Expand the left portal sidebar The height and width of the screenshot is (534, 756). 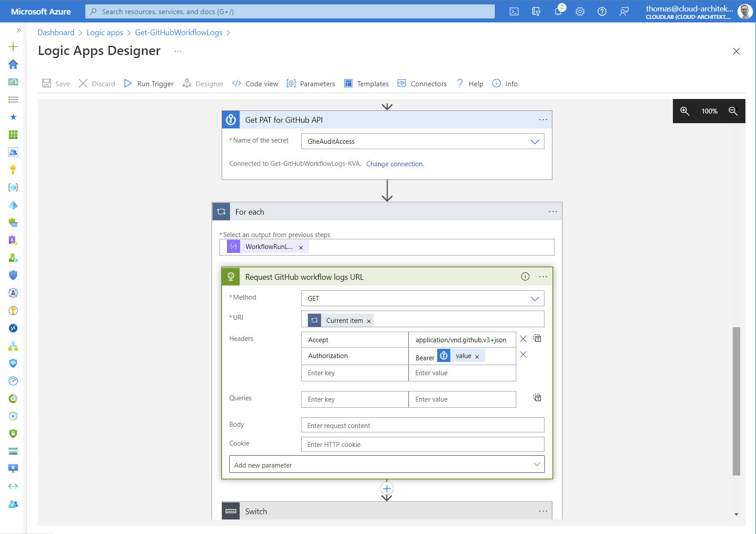(18, 30)
